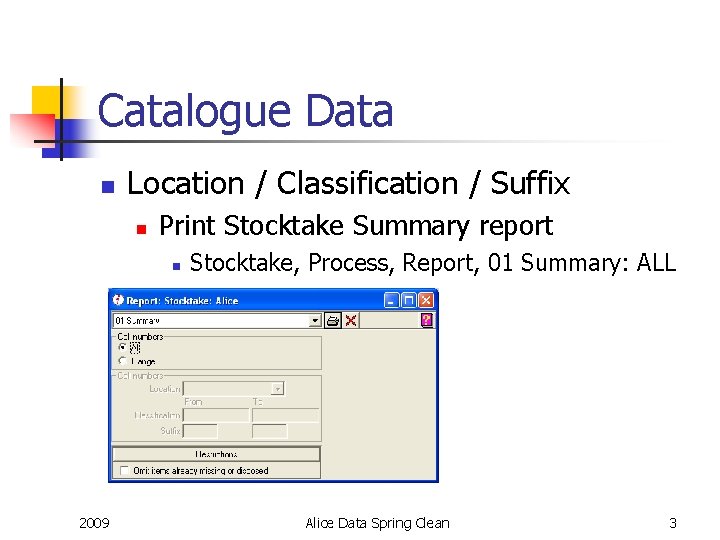Screen dimensions: 720x540
Task: Close the Report: Stocktake window
Action: pyautogui.click(x=426, y=300)
